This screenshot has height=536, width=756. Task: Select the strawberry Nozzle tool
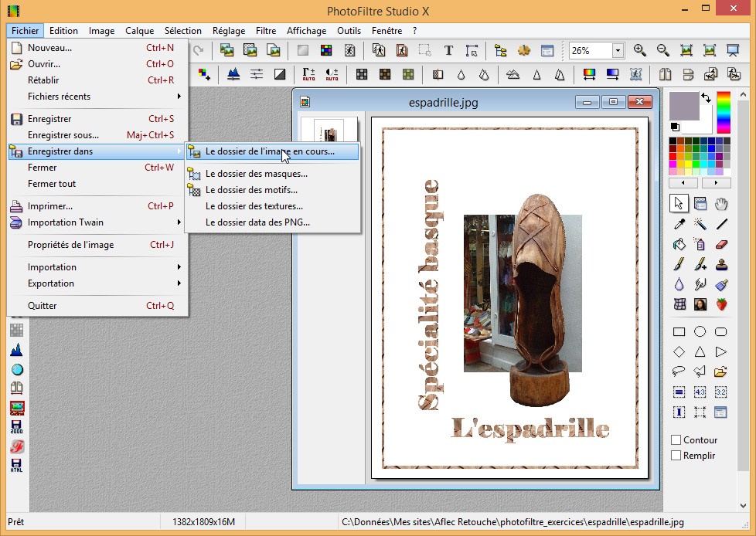(721, 304)
